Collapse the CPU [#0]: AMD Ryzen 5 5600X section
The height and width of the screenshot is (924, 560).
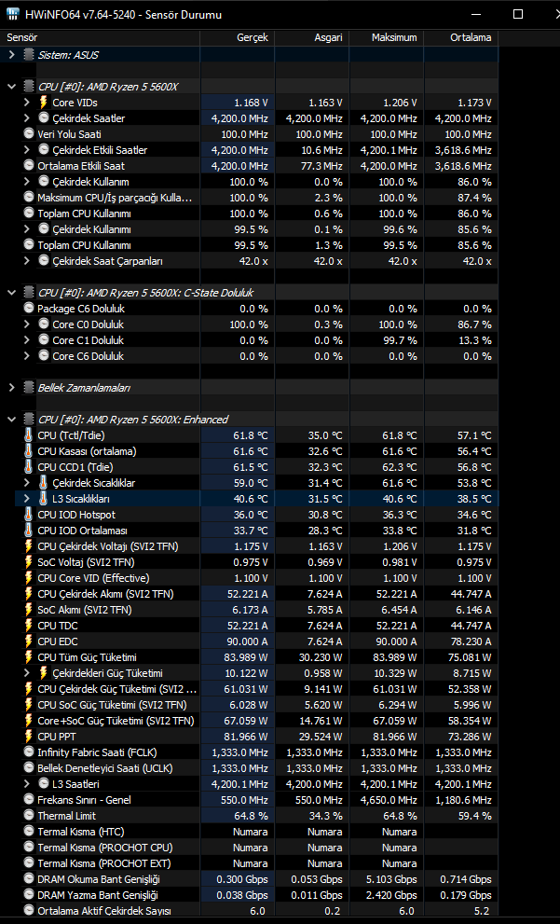[11, 87]
